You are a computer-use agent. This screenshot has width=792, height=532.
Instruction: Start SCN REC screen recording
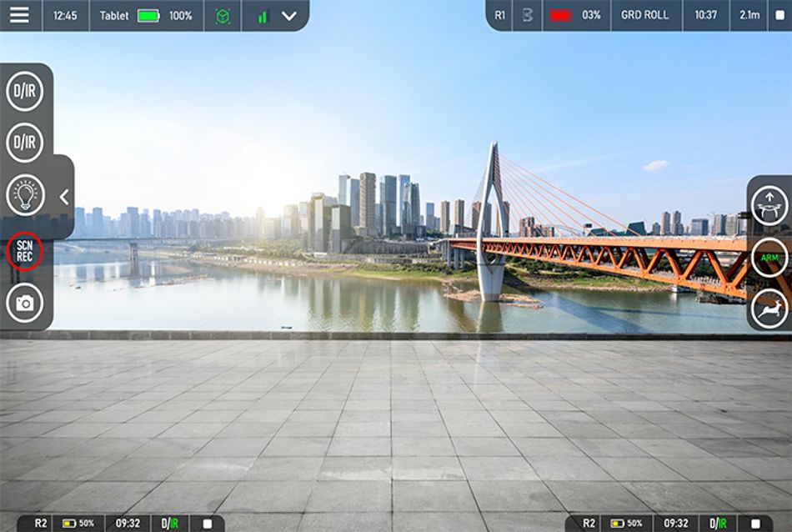pyautogui.click(x=24, y=252)
